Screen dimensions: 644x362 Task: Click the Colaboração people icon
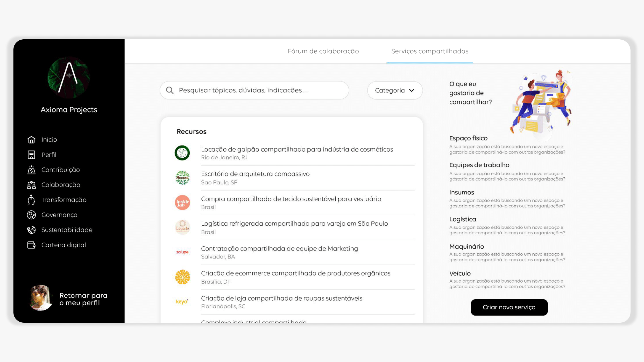[x=31, y=185]
